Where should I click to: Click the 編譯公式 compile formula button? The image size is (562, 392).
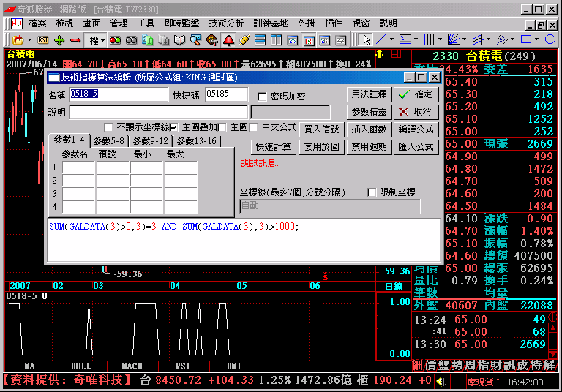(x=416, y=129)
